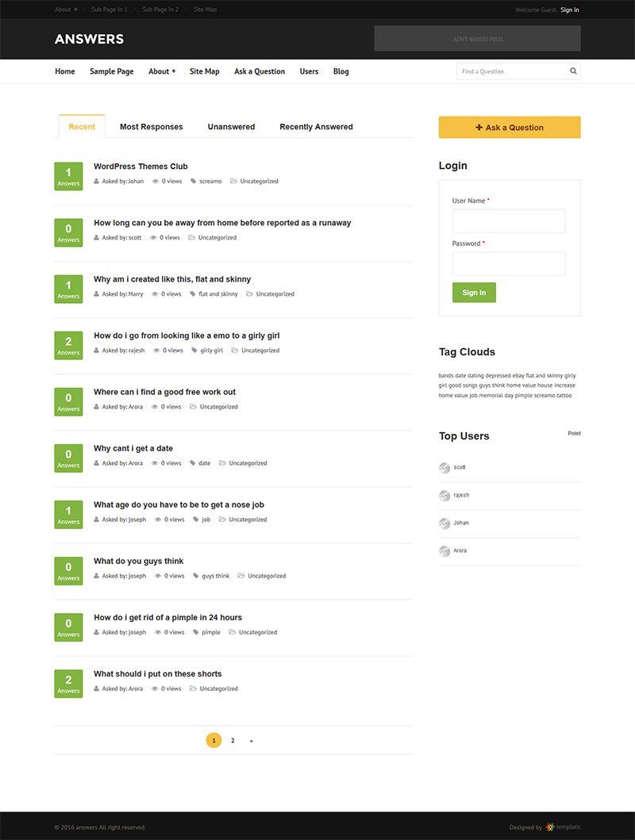Click the search magnifier icon

tap(573, 71)
